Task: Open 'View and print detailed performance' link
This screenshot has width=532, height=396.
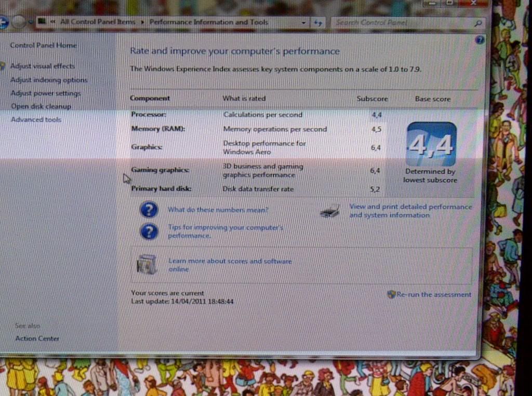Action: (410, 211)
